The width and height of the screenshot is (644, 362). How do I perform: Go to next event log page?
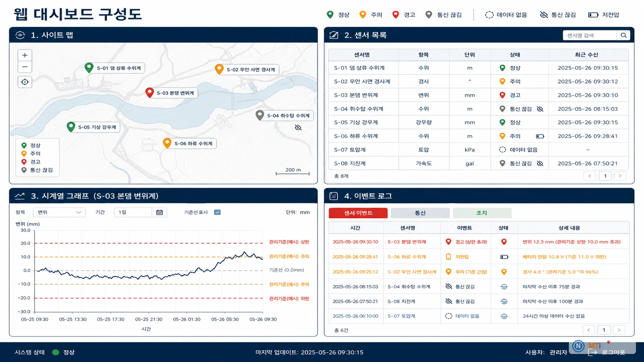[619, 330]
